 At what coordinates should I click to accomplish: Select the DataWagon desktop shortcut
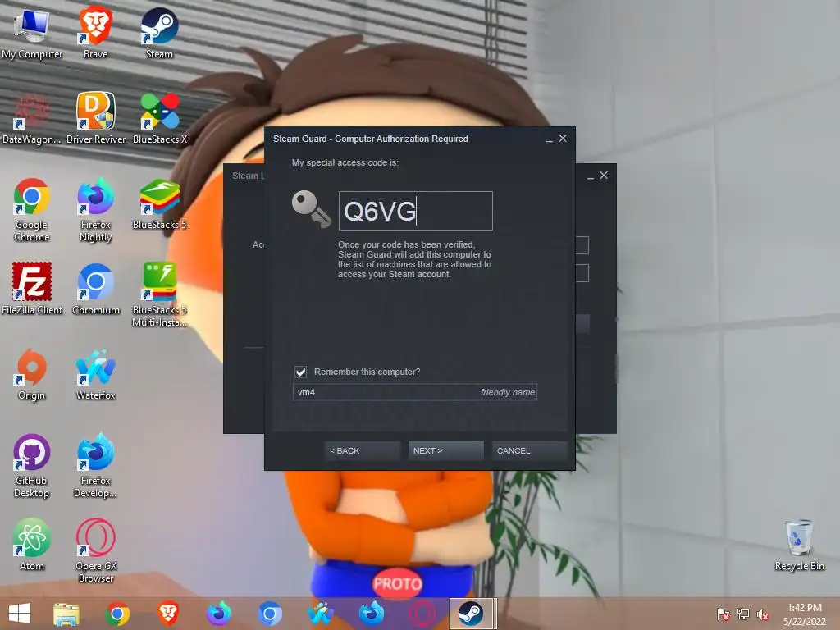(32, 118)
